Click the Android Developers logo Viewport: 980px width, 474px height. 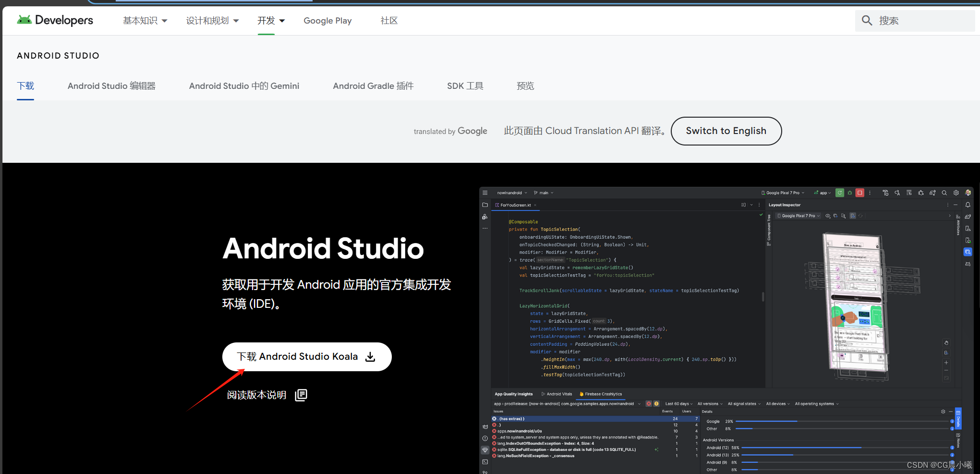click(55, 20)
